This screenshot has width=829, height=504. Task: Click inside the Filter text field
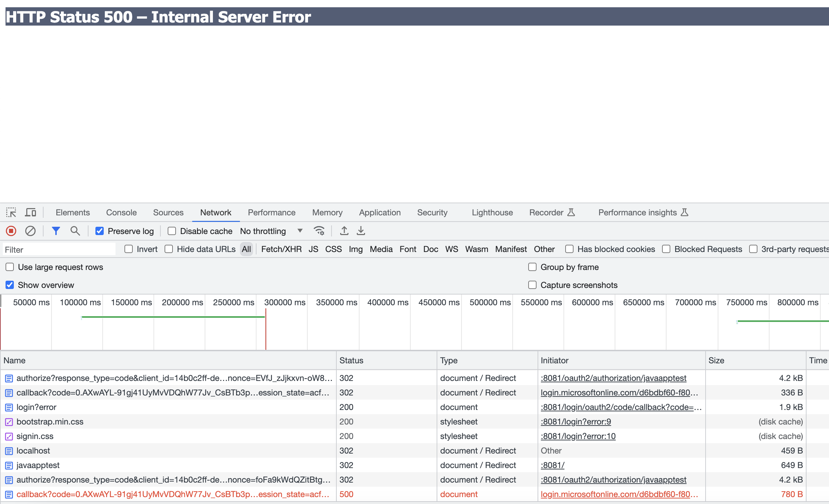[x=59, y=249]
